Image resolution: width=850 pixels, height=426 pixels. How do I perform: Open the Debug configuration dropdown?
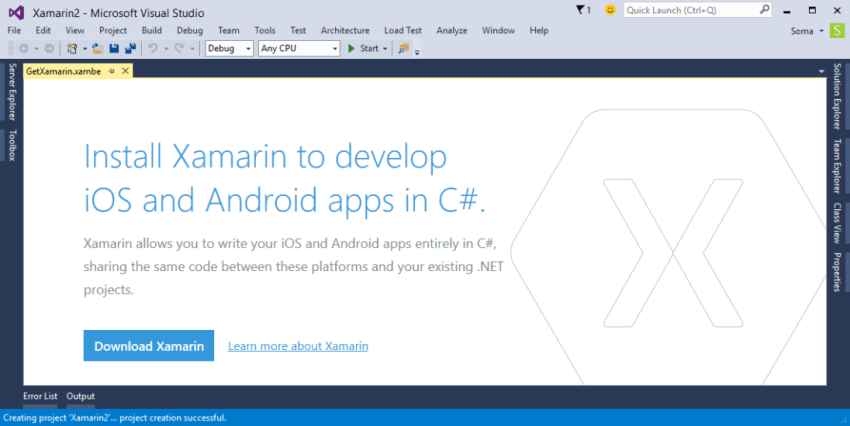click(229, 48)
